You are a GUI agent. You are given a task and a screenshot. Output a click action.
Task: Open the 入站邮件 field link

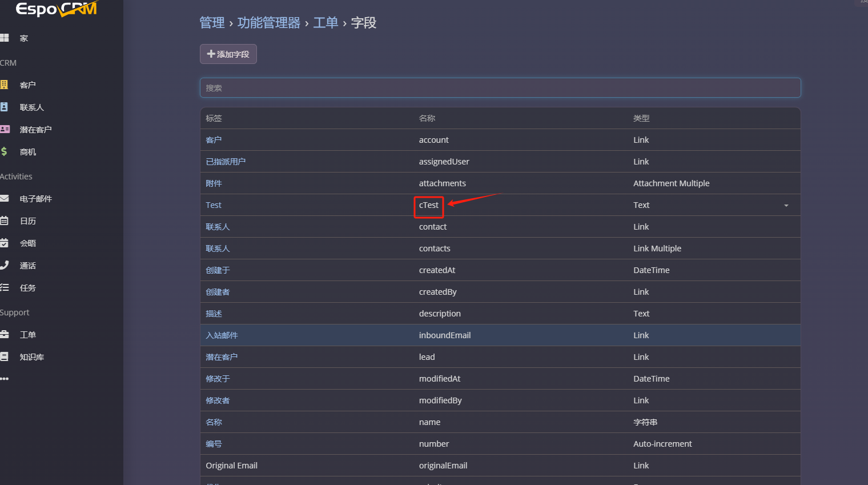pyautogui.click(x=222, y=335)
